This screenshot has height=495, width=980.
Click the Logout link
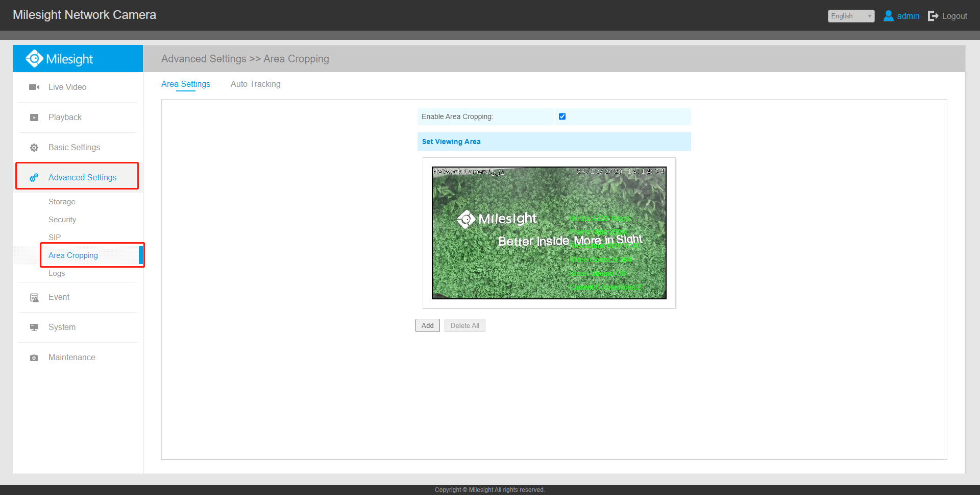(x=954, y=16)
